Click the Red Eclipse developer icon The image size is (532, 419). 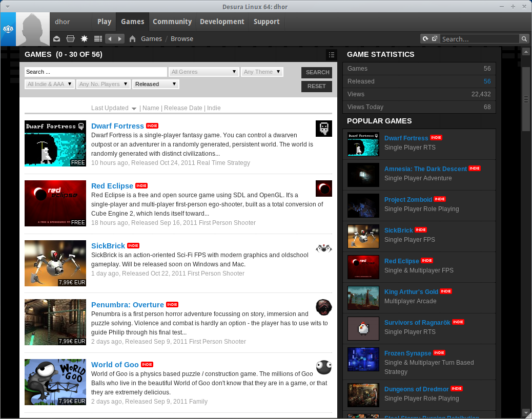324,188
